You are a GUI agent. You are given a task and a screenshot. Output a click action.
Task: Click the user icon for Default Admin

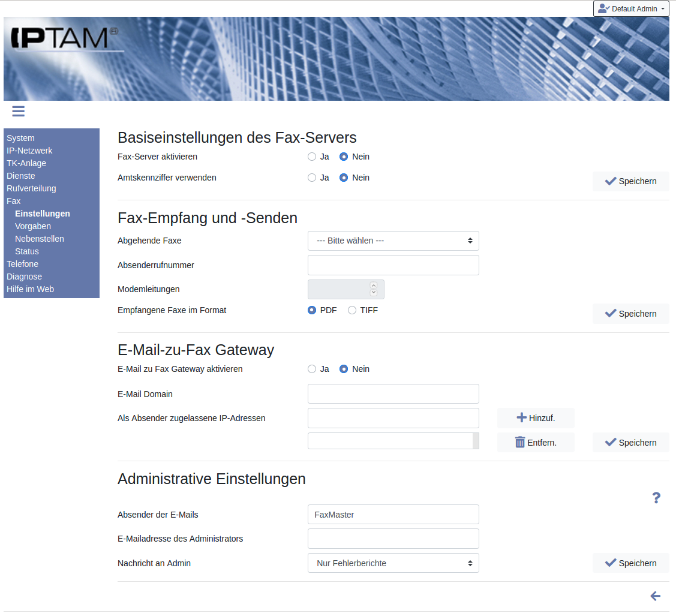click(603, 8)
